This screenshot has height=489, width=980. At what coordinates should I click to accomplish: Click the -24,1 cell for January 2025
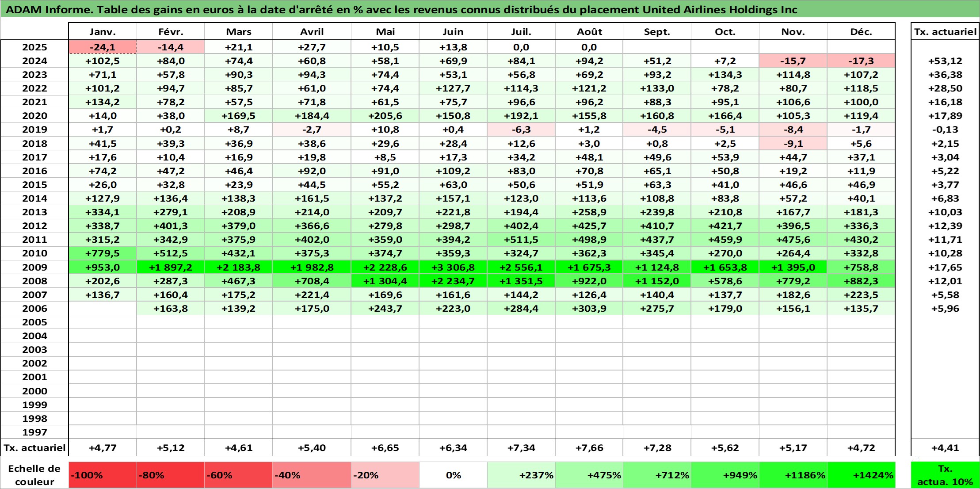tap(103, 47)
